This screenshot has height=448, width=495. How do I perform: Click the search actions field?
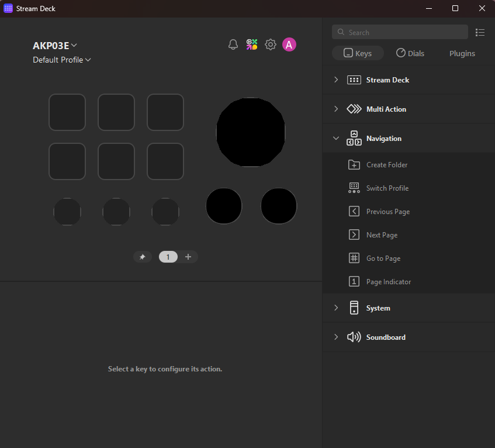pyautogui.click(x=400, y=32)
